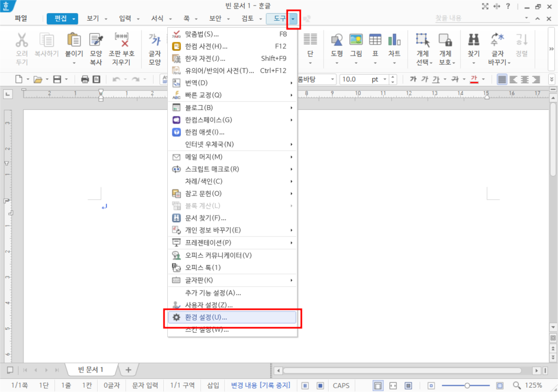
Task: Expand 번역(D) submenu
Action: 232,83
